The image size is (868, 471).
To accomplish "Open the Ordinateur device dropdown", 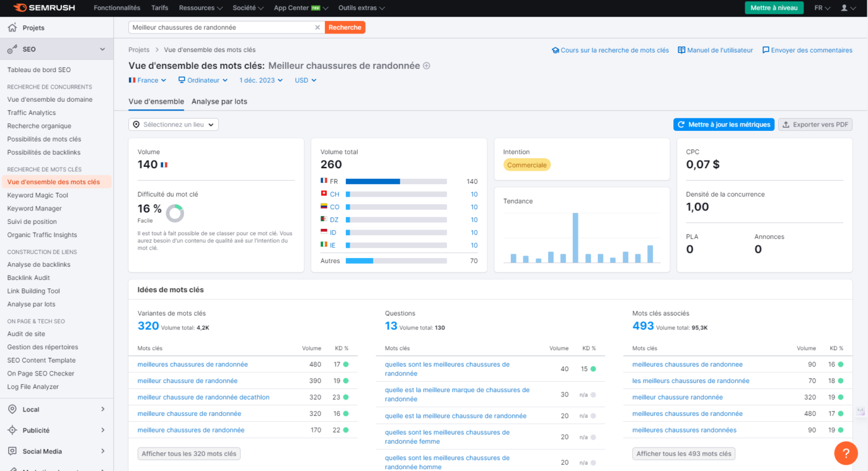I will coord(203,80).
